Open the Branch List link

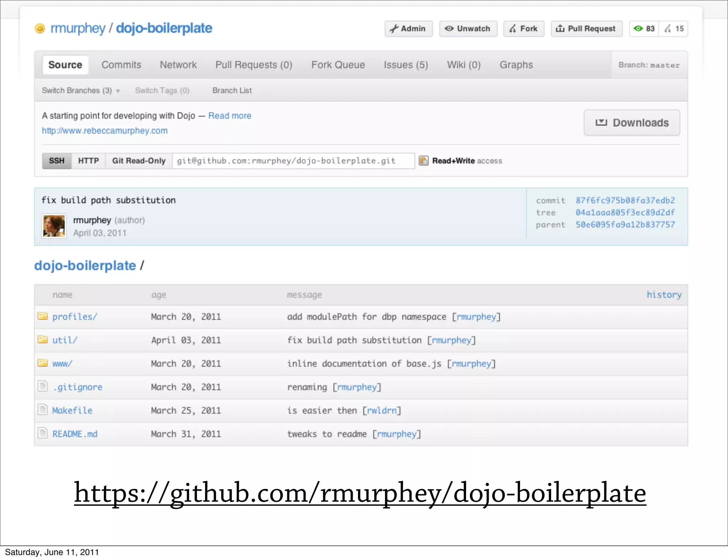(232, 91)
